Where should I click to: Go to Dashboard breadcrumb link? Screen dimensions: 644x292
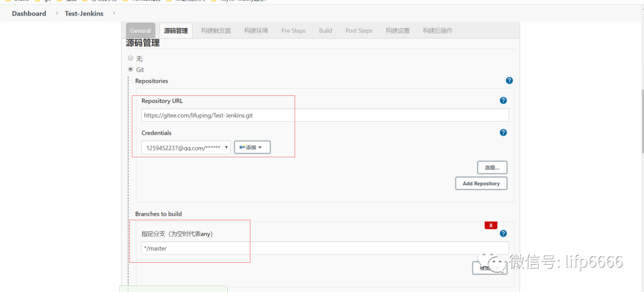pyautogui.click(x=29, y=14)
